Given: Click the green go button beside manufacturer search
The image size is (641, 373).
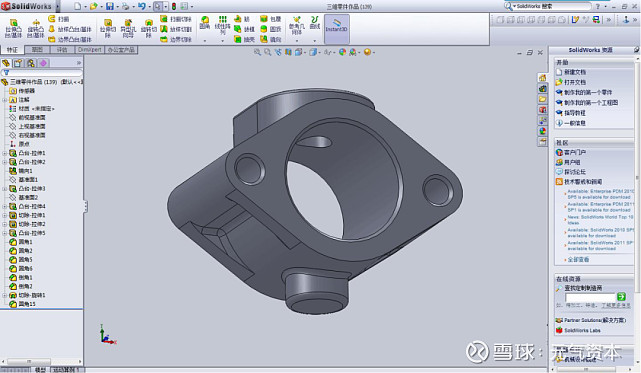Looking at the screenshot, I should click(621, 297).
